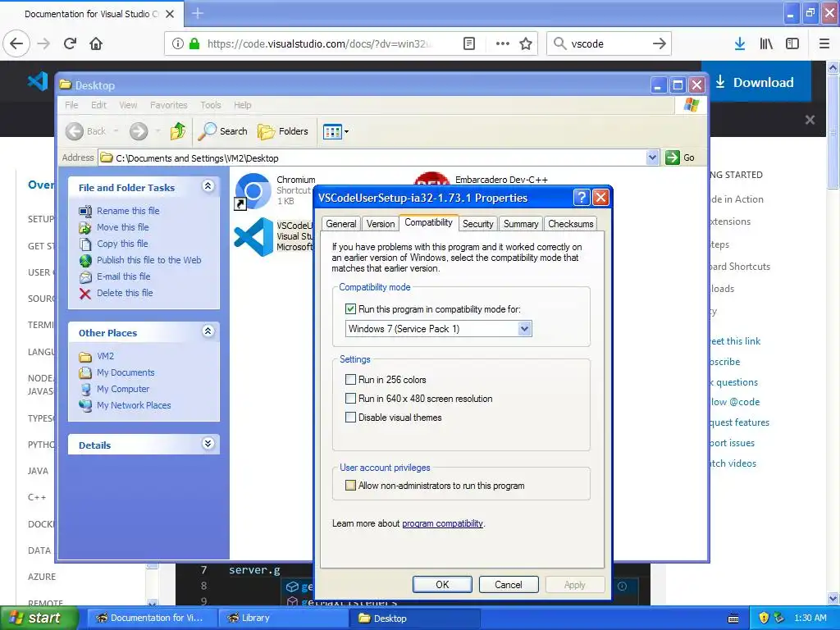Viewport: 840px width, 630px height.
Task: Check Allow non-administrators to run program
Action: pos(350,486)
